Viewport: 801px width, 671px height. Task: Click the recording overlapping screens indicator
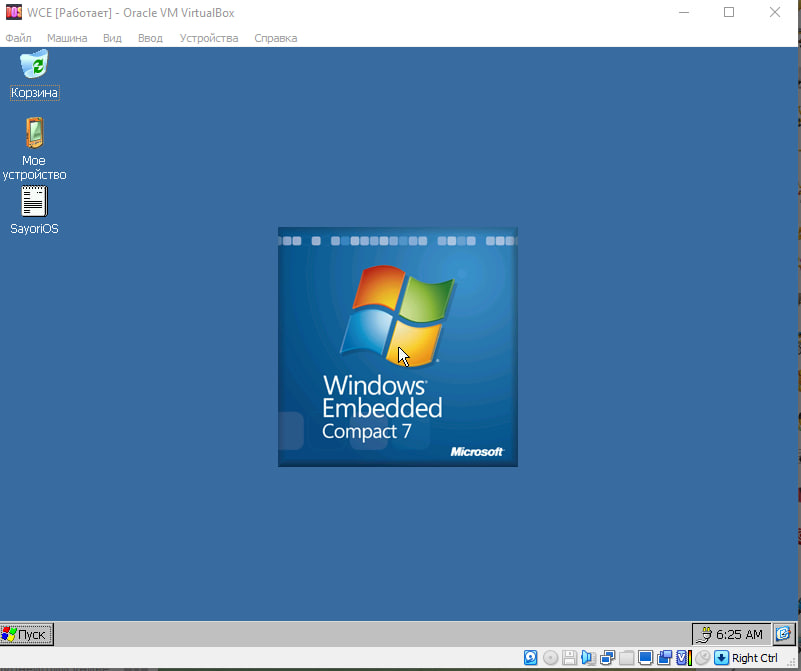(x=665, y=658)
